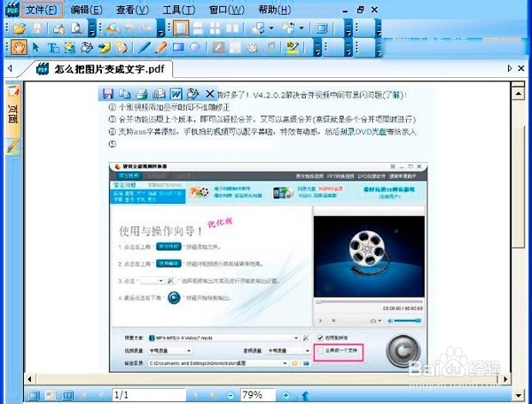Expand the search toolbar overflow options
The image size is (532, 404).
pyautogui.click(x=160, y=28)
